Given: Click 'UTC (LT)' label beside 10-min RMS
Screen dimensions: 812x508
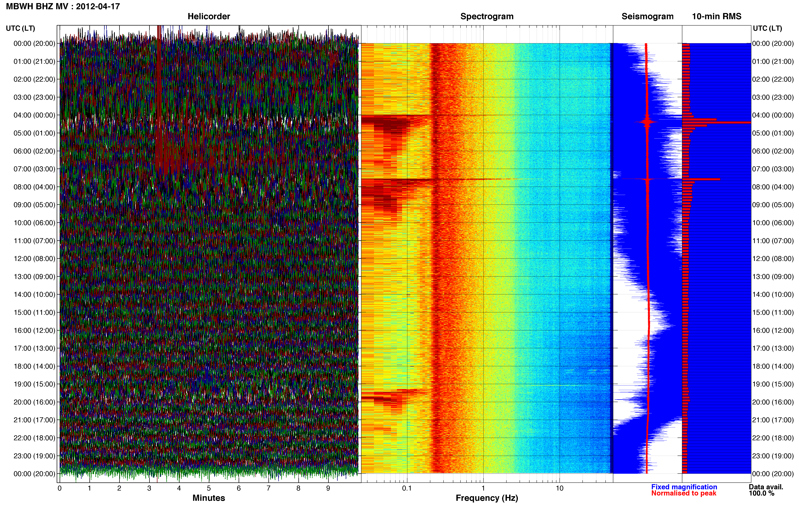Looking at the screenshot, I should coord(767,28).
